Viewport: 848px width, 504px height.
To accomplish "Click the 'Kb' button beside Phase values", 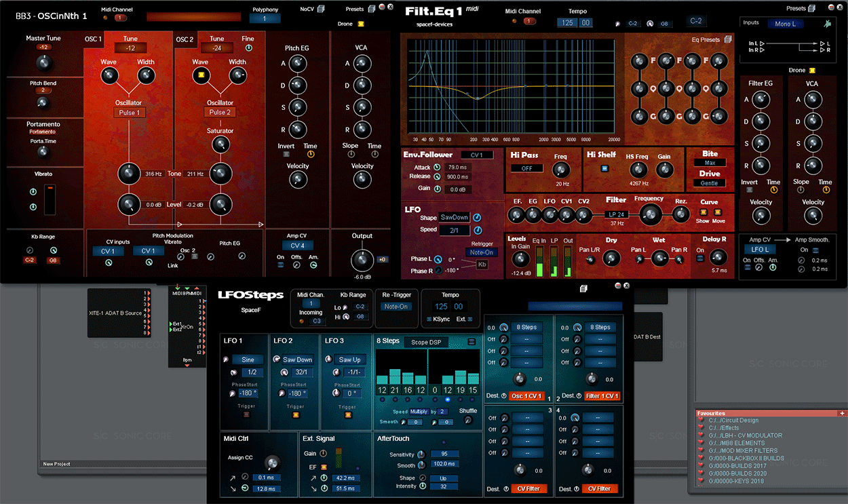I will pyautogui.click(x=482, y=265).
